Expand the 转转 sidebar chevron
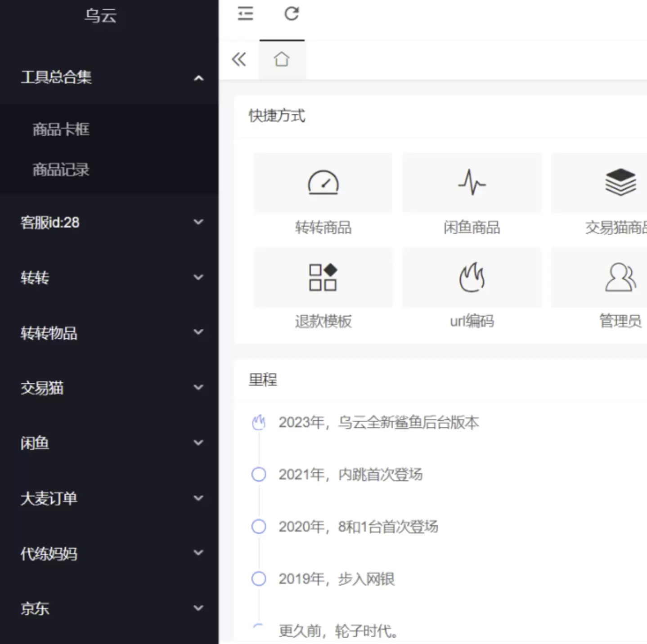Viewport: 647px width, 644px height. pyautogui.click(x=198, y=277)
